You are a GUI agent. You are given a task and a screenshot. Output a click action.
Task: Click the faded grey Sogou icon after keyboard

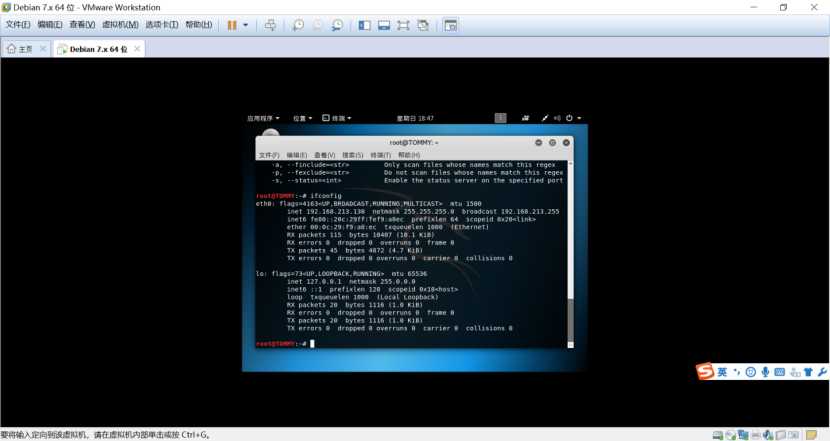[x=794, y=372]
